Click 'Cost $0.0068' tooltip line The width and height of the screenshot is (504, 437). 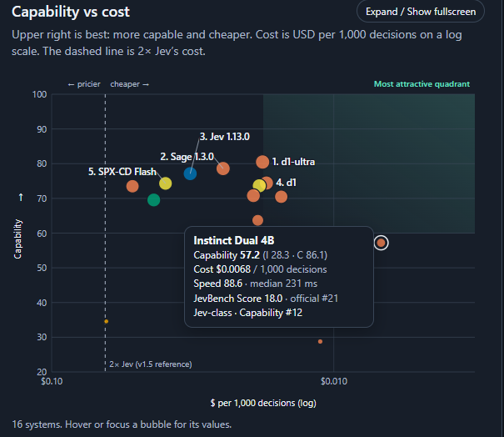[x=260, y=269]
